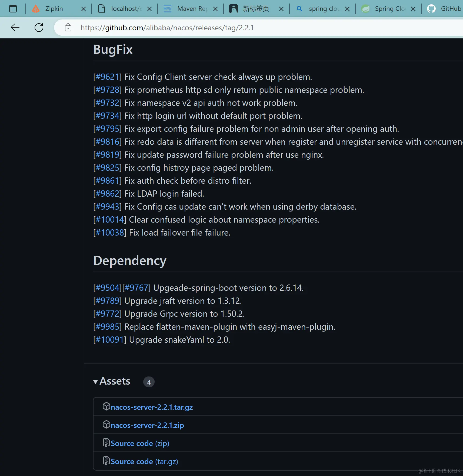Open issue #9728 link

(107, 90)
